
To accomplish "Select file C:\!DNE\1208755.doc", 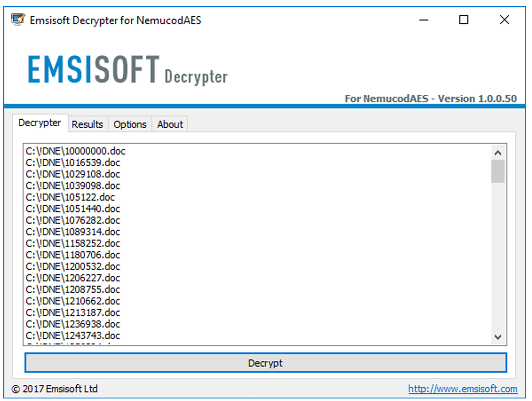I will point(73,289).
